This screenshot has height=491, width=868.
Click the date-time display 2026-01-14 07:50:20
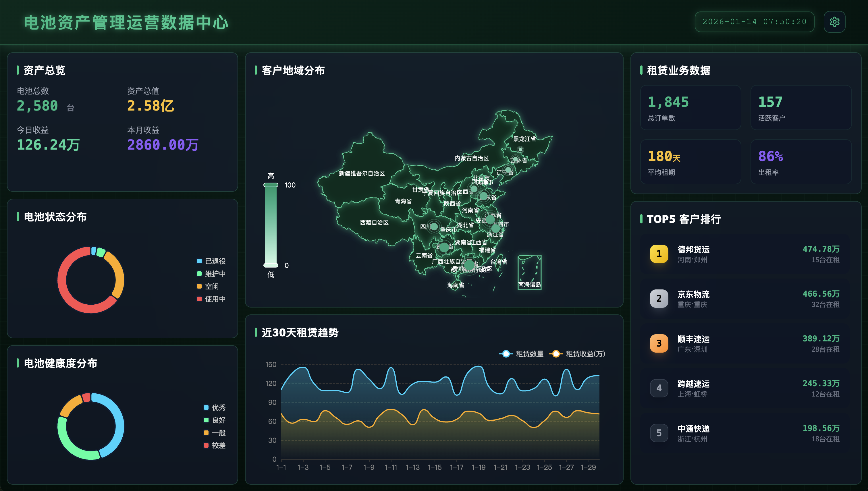click(754, 22)
